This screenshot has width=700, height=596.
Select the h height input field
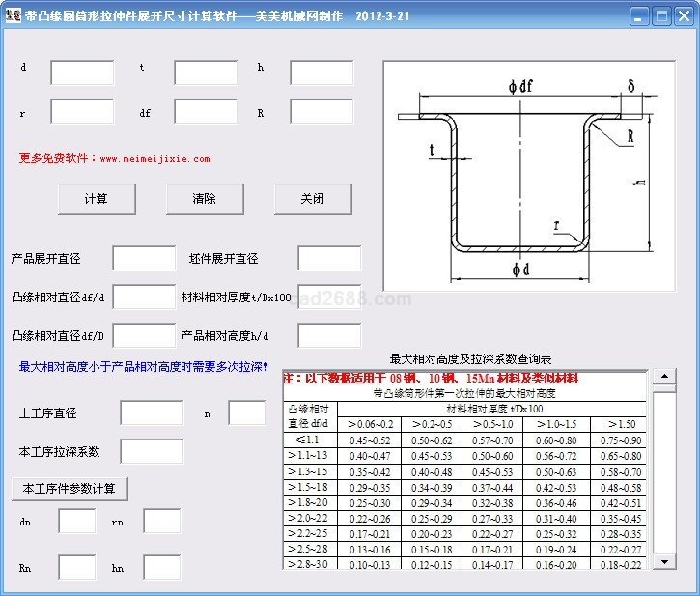(x=322, y=73)
